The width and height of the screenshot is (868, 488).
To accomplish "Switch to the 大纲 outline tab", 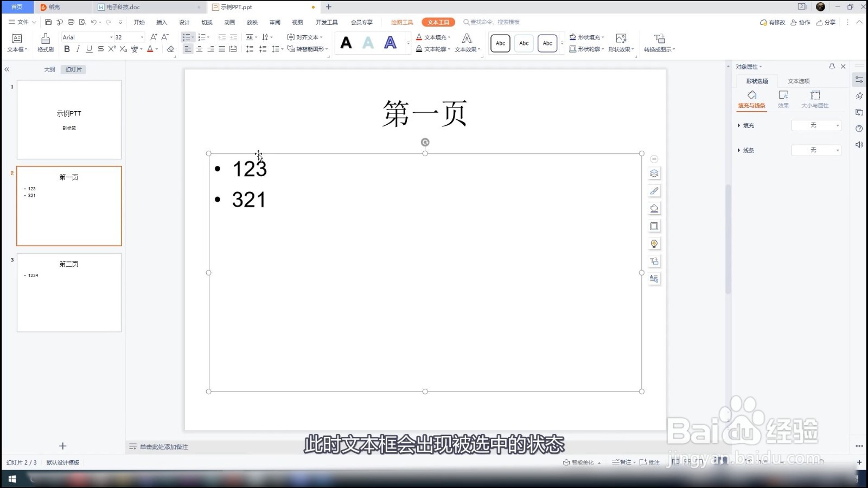I will pos(49,69).
